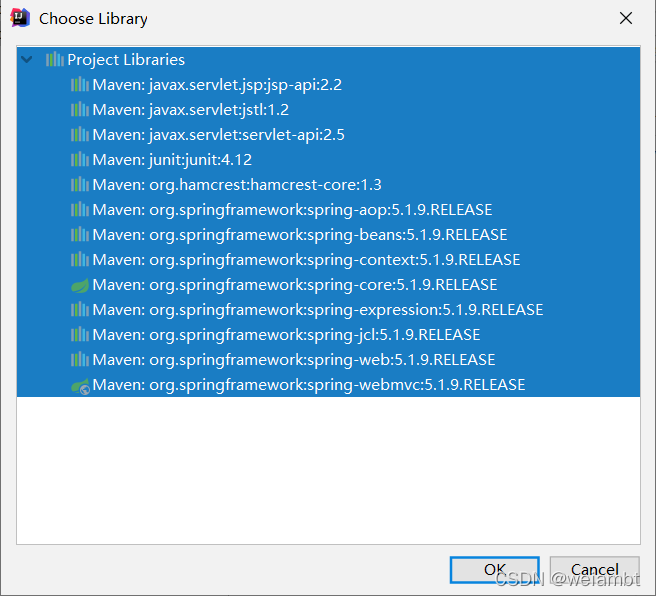This screenshot has height=596, width=656.
Task: Click the library icon beside spring-beans
Action: 79,235
